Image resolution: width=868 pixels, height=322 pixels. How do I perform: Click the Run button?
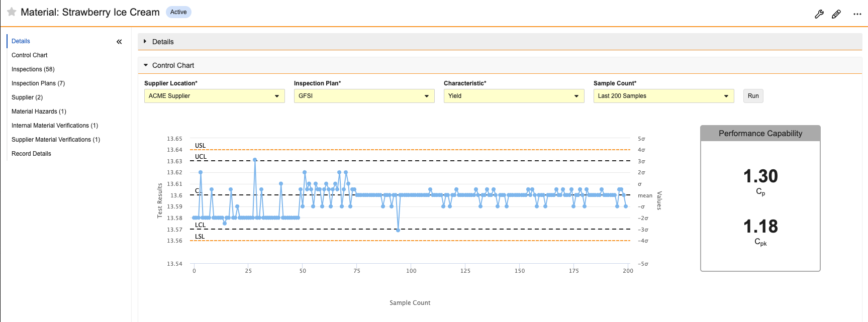click(753, 96)
